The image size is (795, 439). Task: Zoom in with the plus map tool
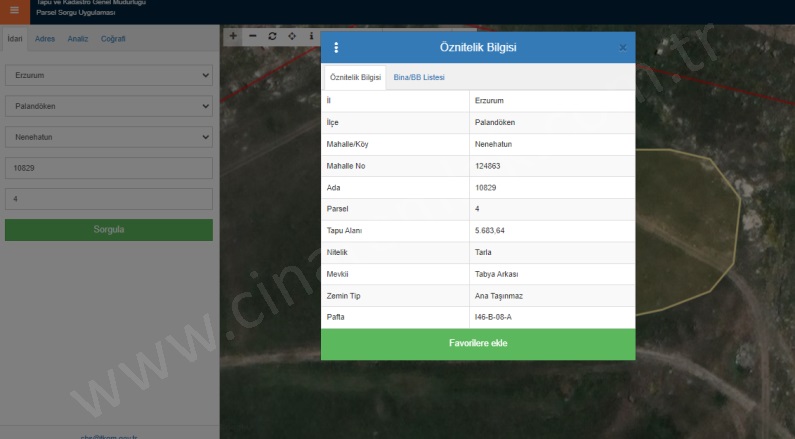(232, 36)
